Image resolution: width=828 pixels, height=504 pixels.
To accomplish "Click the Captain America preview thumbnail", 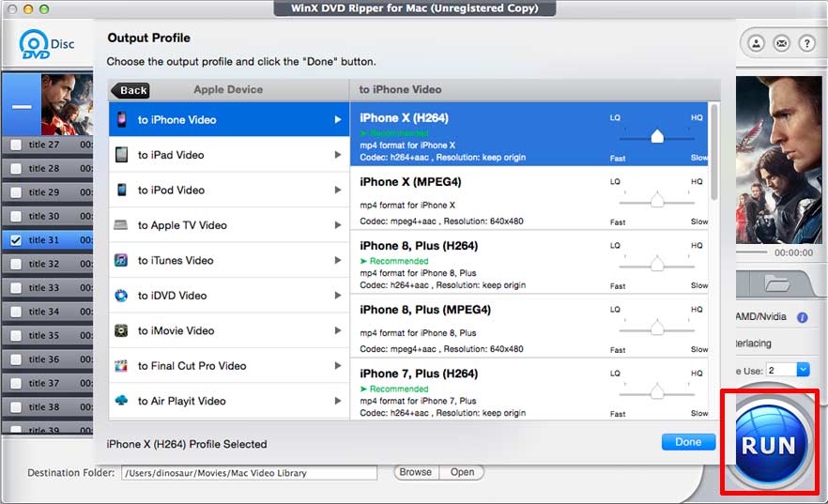I will [779, 160].
